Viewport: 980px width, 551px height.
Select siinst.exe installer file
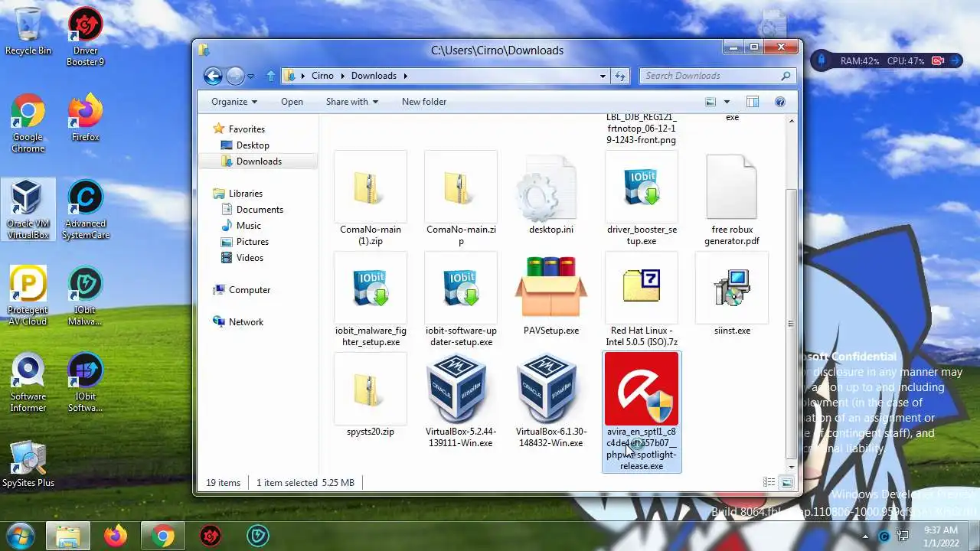pos(732,295)
